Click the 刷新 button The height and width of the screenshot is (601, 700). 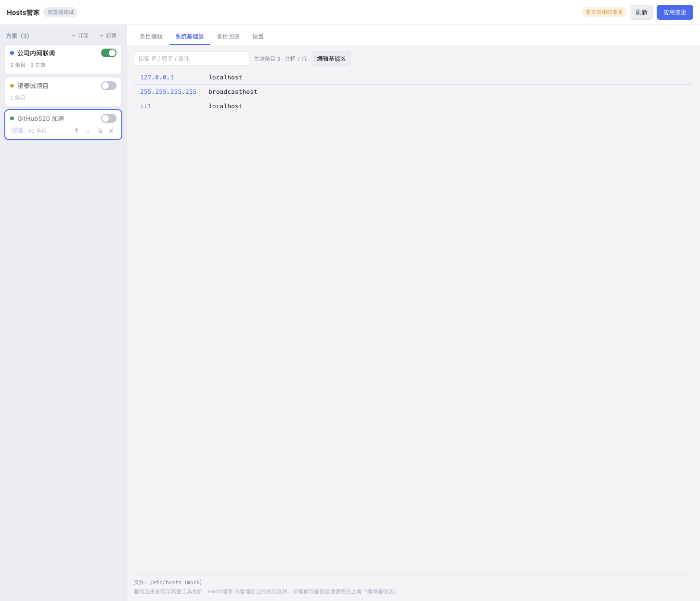(x=642, y=13)
